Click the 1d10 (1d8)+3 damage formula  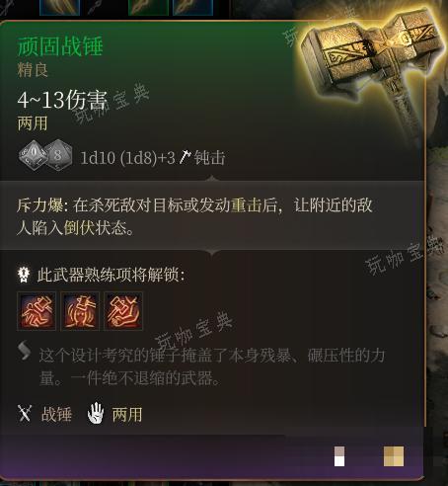pos(128,158)
